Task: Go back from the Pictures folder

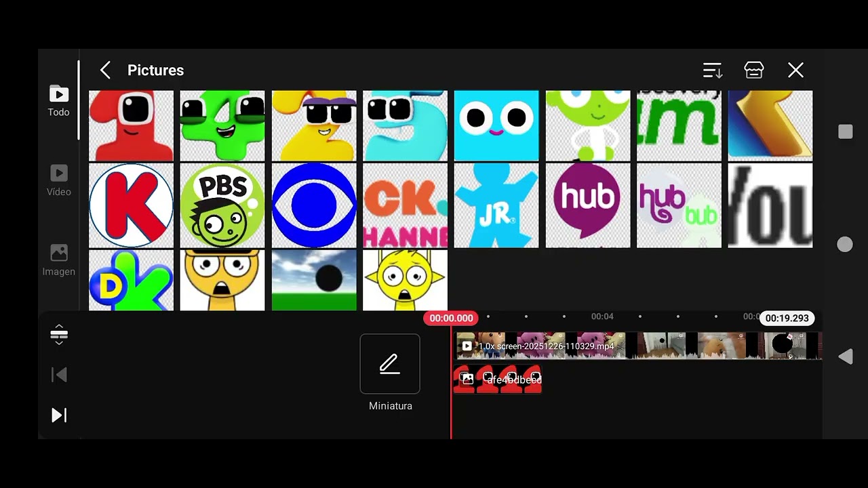Action: (x=105, y=70)
